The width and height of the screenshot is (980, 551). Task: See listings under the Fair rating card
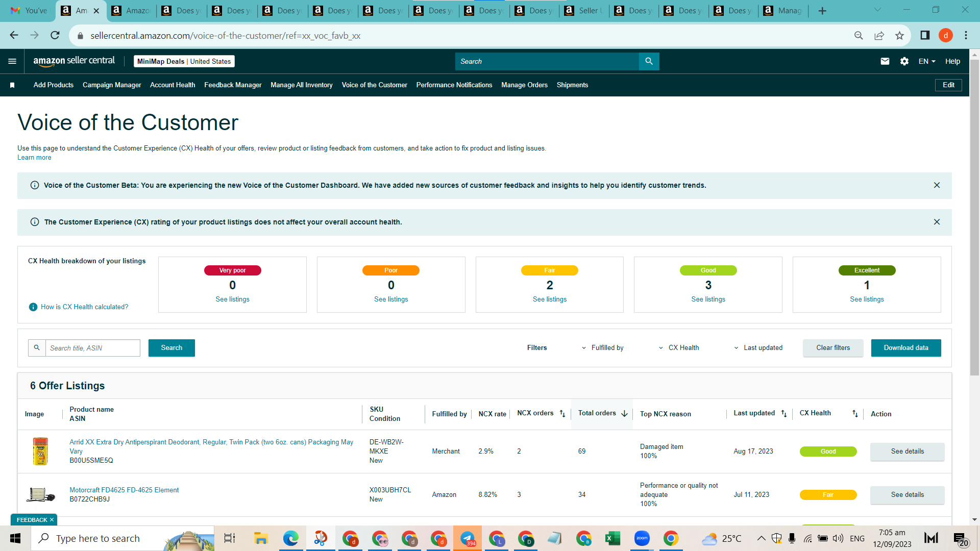pyautogui.click(x=550, y=299)
